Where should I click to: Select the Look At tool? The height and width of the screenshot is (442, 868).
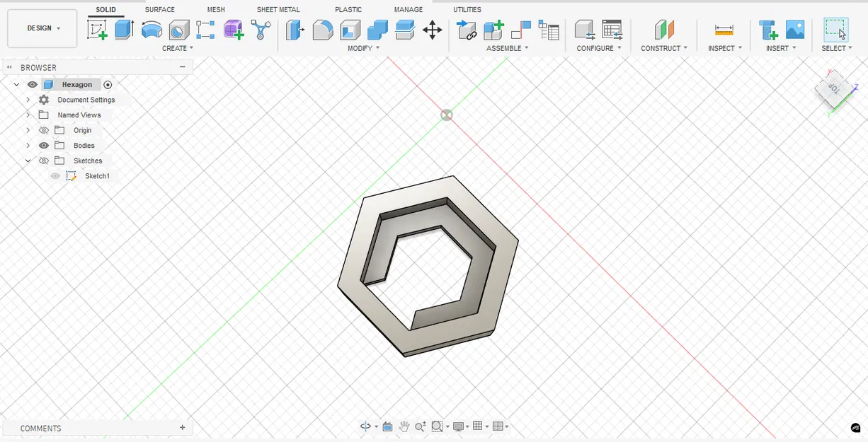click(387, 426)
